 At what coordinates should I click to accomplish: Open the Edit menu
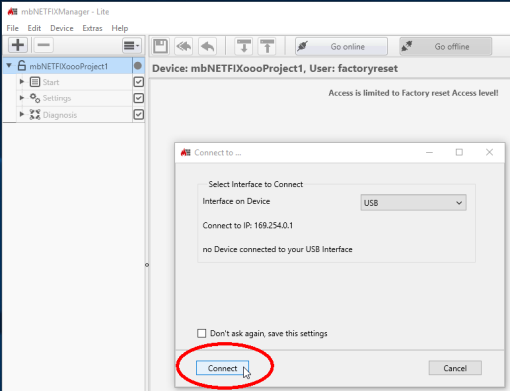pos(34,28)
